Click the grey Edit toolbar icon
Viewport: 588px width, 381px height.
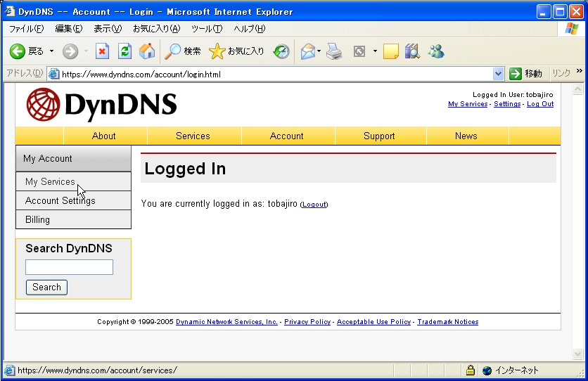point(359,51)
